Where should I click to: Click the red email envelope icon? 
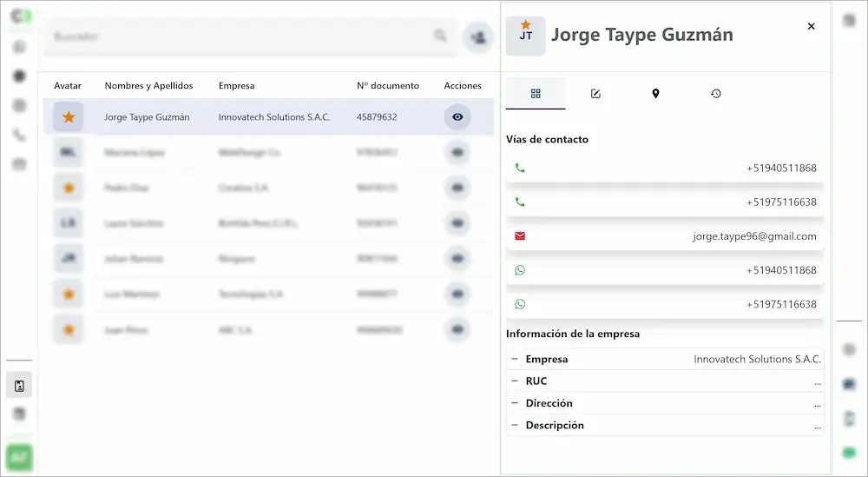click(520, 236)
